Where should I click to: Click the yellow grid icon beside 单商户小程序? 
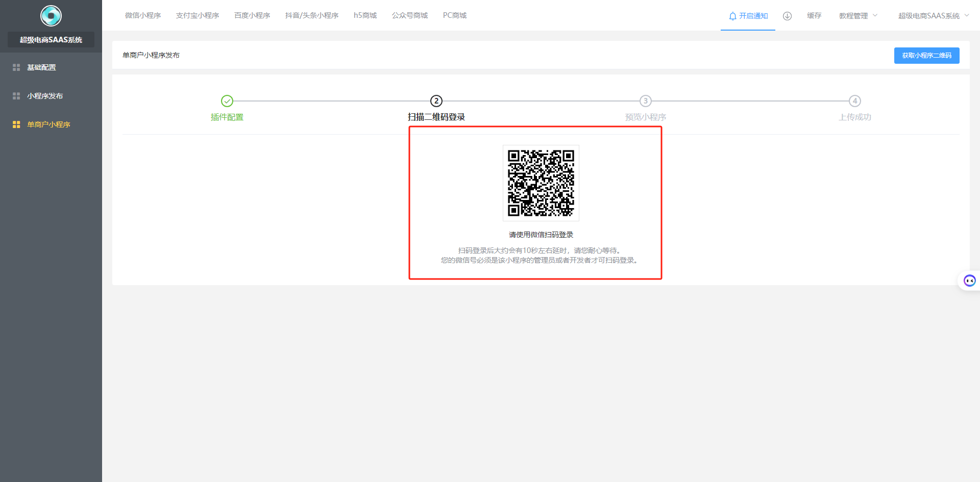tap(16, 124)
